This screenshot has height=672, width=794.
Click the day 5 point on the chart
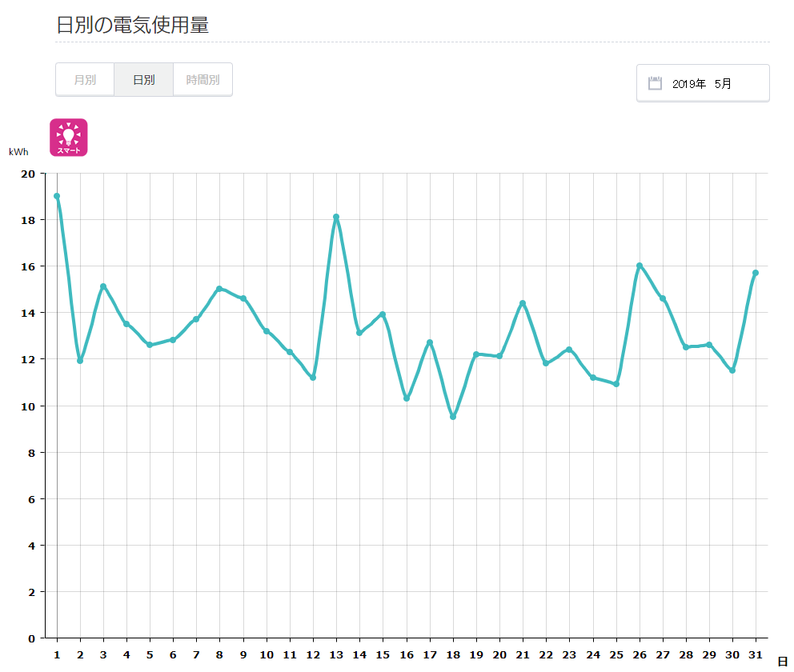(x=150, y=345)
